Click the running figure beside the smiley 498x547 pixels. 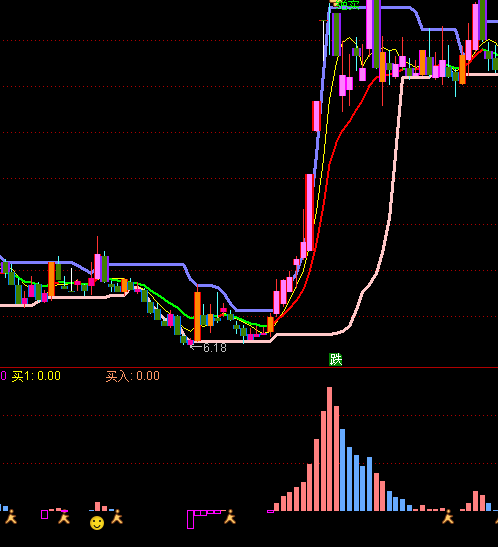pos(117,517)
